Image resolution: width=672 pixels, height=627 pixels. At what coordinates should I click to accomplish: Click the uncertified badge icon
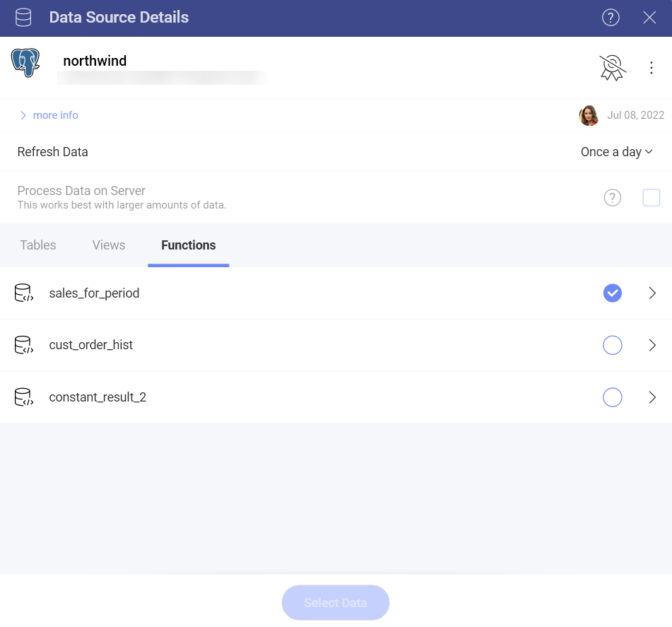(x=612, y=68)
